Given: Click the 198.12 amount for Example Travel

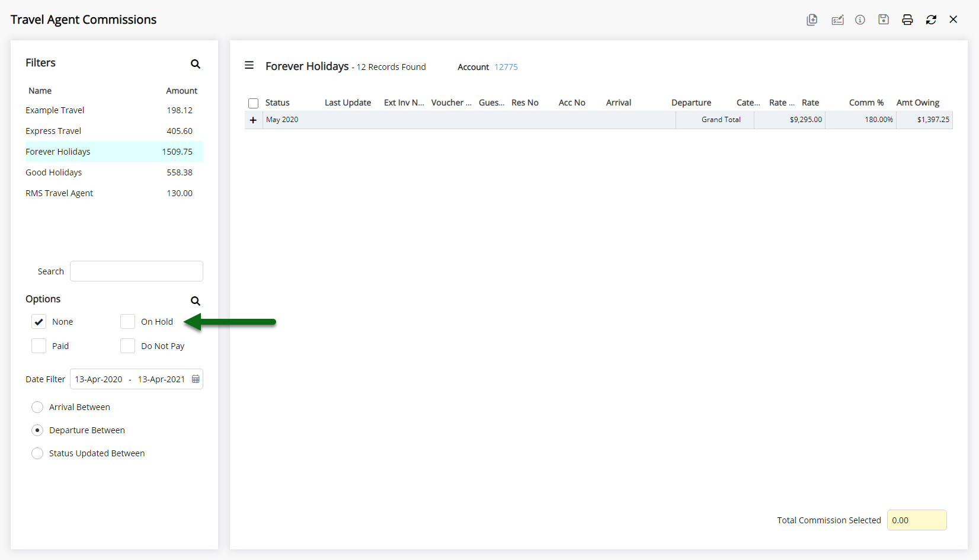Looking at the screenshot, I should [x=180, y=110].
